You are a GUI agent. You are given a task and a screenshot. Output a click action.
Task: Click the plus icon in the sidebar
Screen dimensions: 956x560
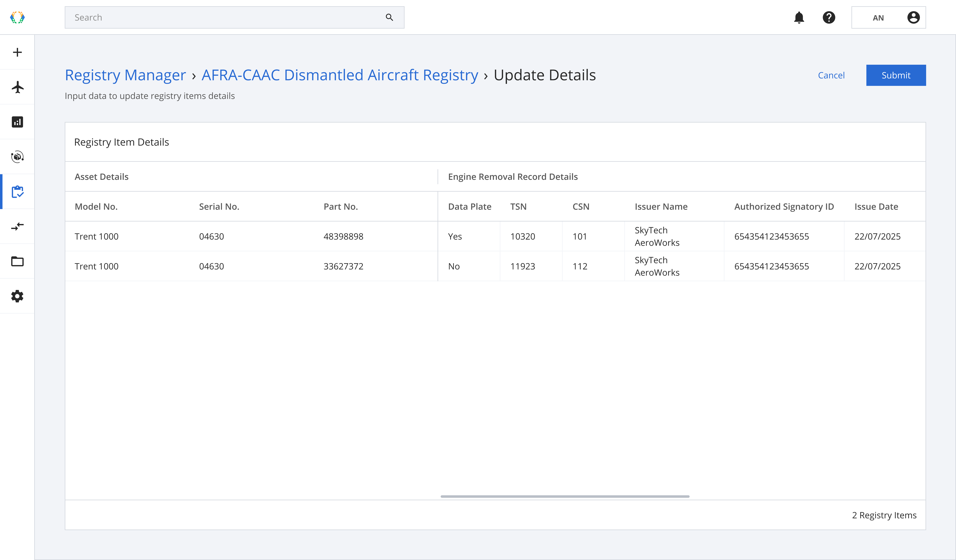click(17, 52)
